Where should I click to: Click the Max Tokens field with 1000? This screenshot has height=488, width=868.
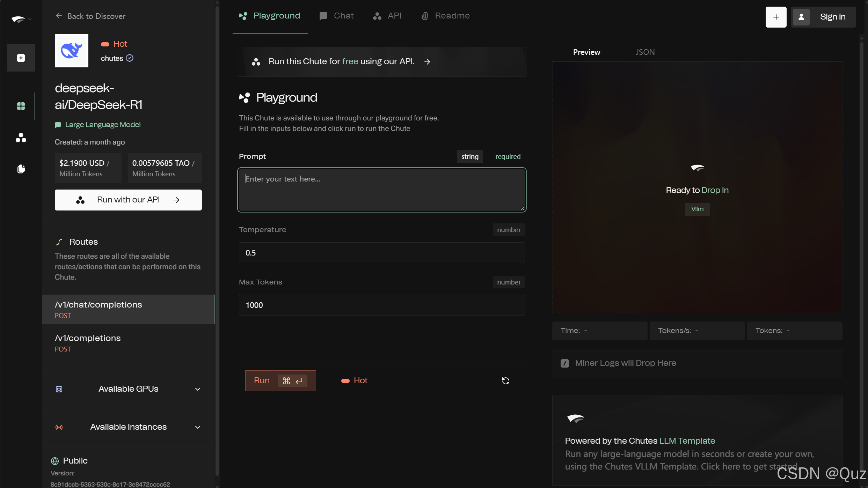click(382, 305)
